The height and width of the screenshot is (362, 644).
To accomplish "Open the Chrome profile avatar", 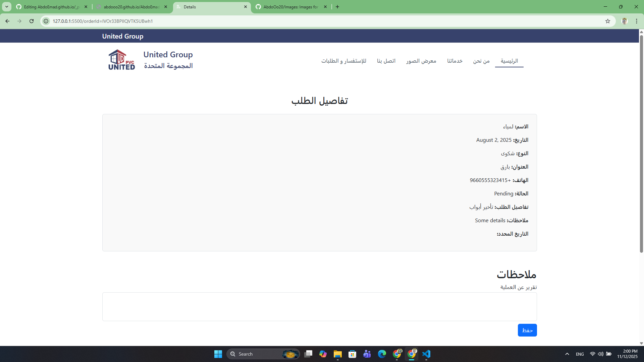I will point(624,21).
